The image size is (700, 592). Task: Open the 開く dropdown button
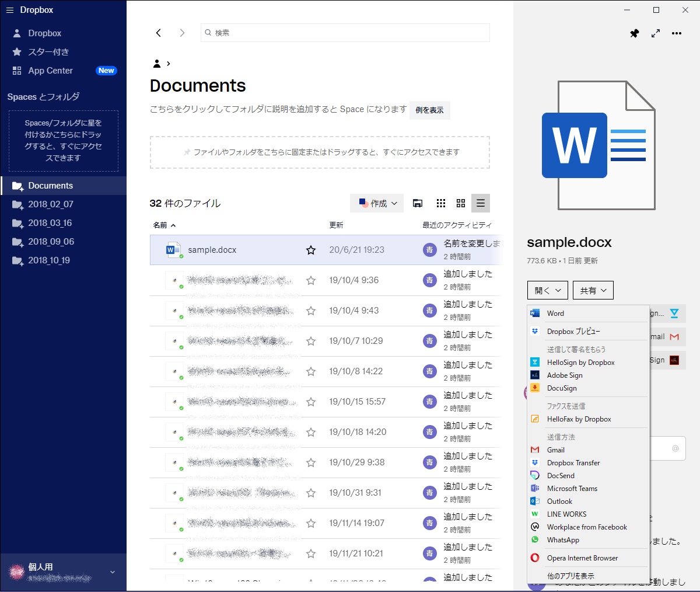pos(548,290)
